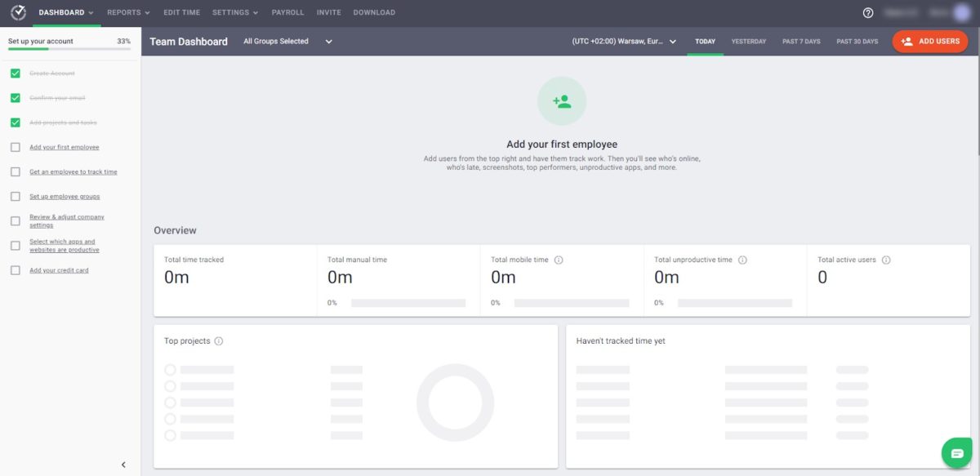Click the Add Users button
980x476 pixels.
pos(930,40)
